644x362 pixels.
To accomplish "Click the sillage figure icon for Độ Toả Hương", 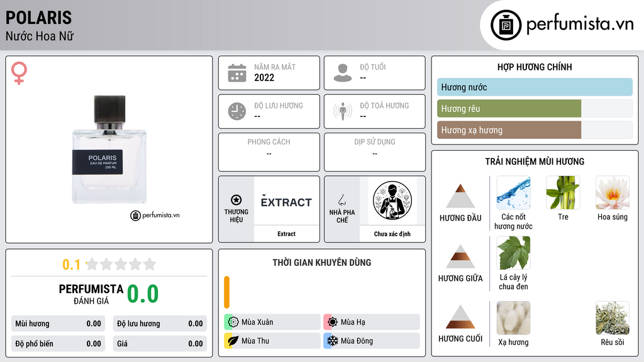I will tap(343, 111).
